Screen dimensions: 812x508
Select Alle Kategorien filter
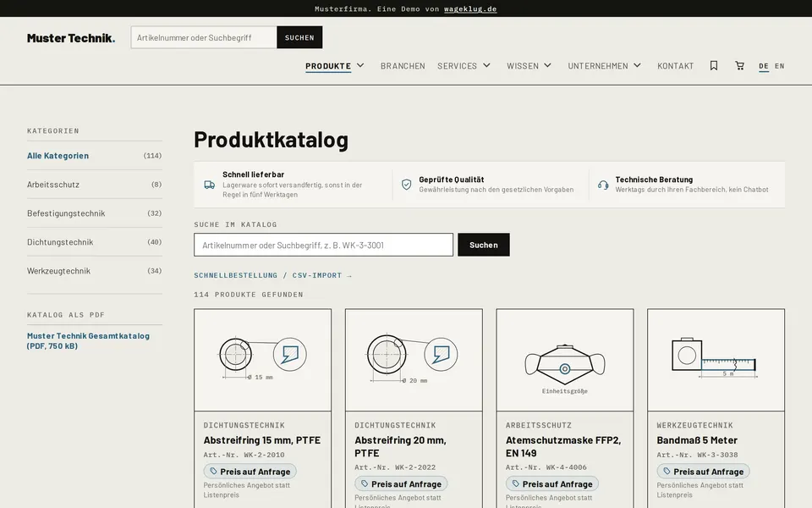(94, 156)
